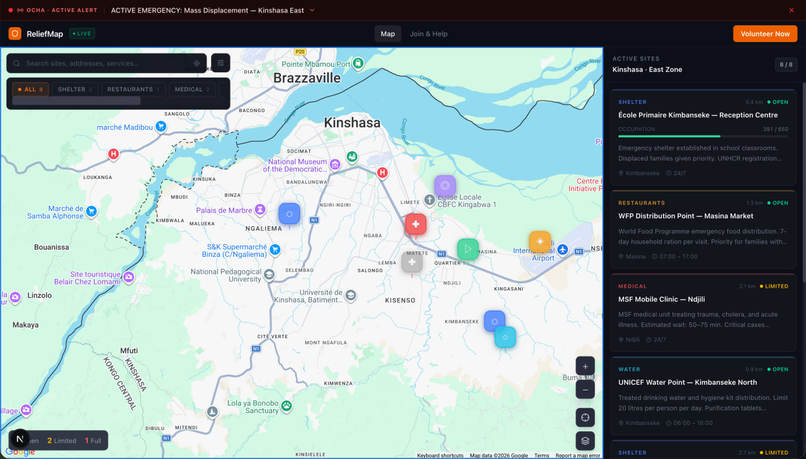This screenshot has height=459, width=806.
Task: Select the blue shelter marker in Ngaliema
Action: [x=289, y=214]
